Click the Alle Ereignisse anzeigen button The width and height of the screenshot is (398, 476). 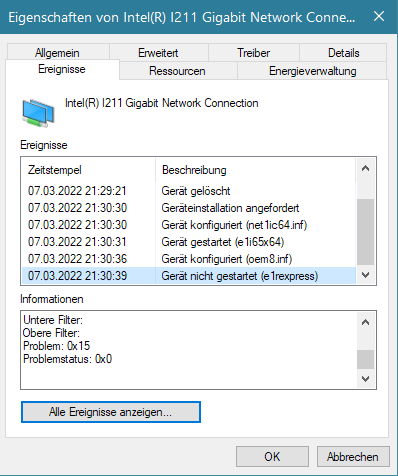click(111, 412)
